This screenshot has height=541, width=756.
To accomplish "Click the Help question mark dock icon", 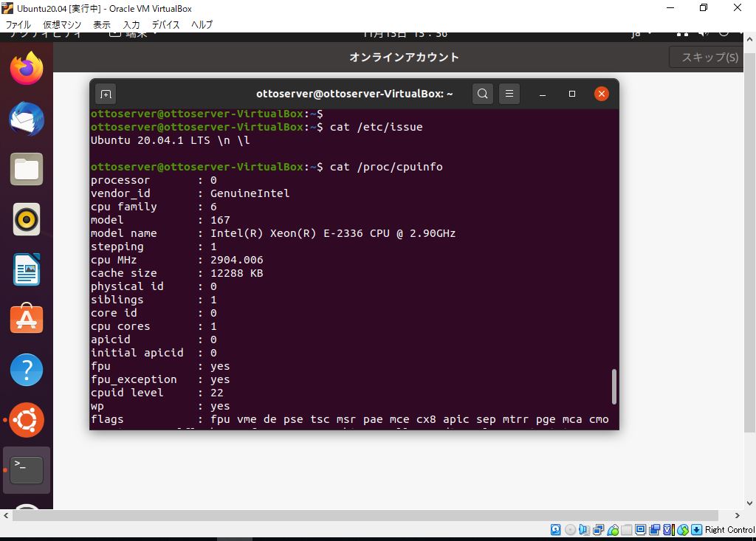I will pyautogui.click(x=27, y=370).
